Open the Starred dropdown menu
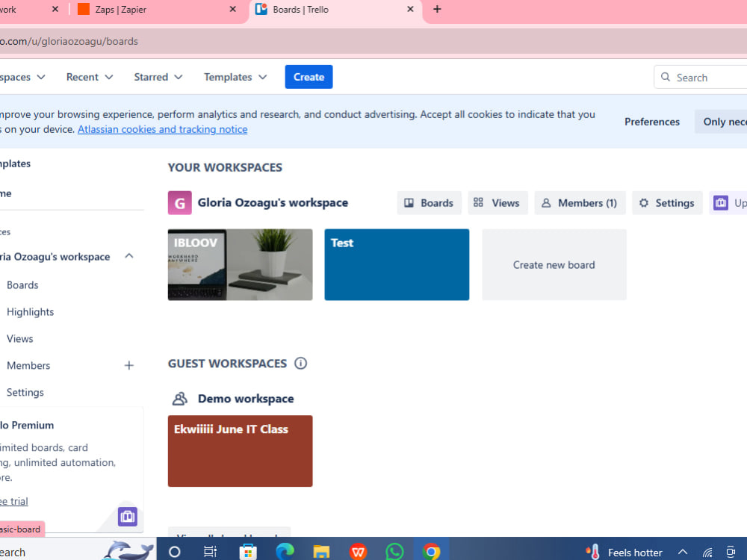 tap(158, 77)
